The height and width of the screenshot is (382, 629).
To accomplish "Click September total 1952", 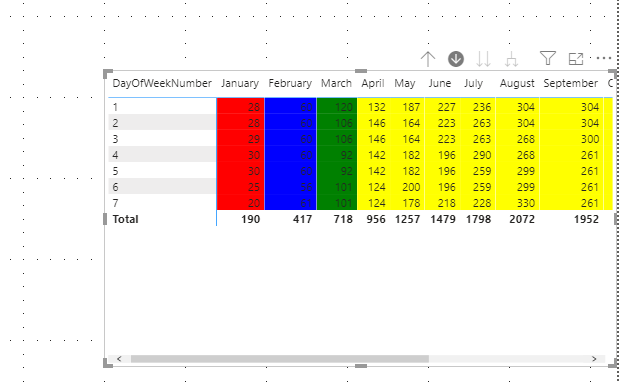I will pyautogui.click(x=586, y=219).
